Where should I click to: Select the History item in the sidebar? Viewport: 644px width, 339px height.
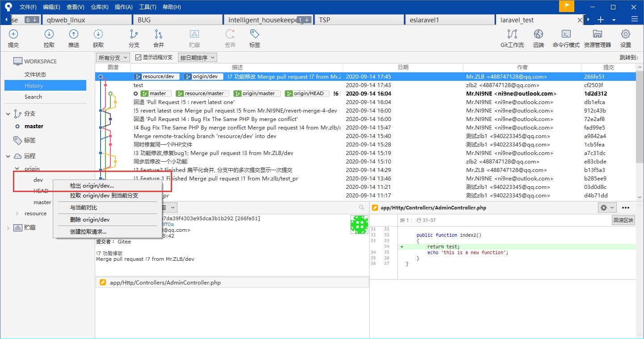(x=34, y=85)
